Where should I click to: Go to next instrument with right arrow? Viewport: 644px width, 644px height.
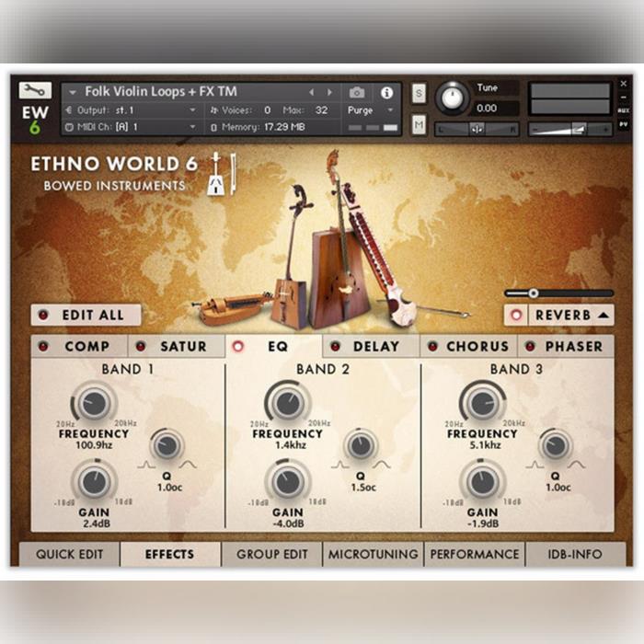pos(328,92)
